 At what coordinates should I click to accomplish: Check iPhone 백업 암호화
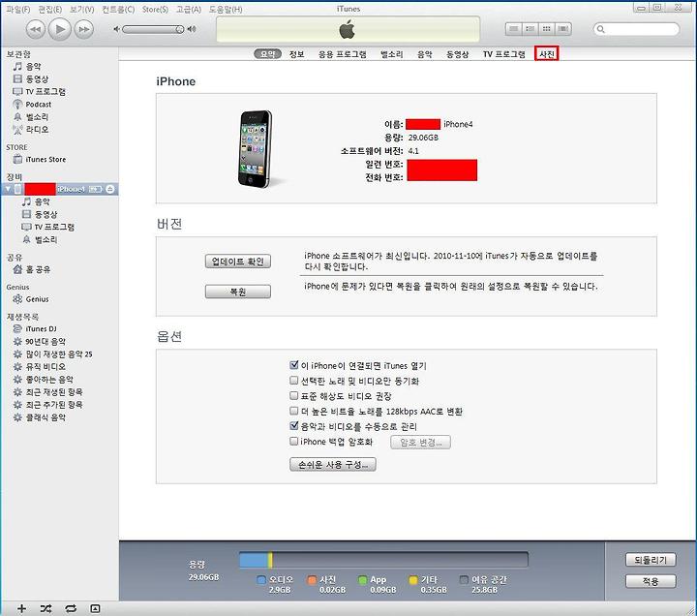pyautogui.click(x=294, y=442)
